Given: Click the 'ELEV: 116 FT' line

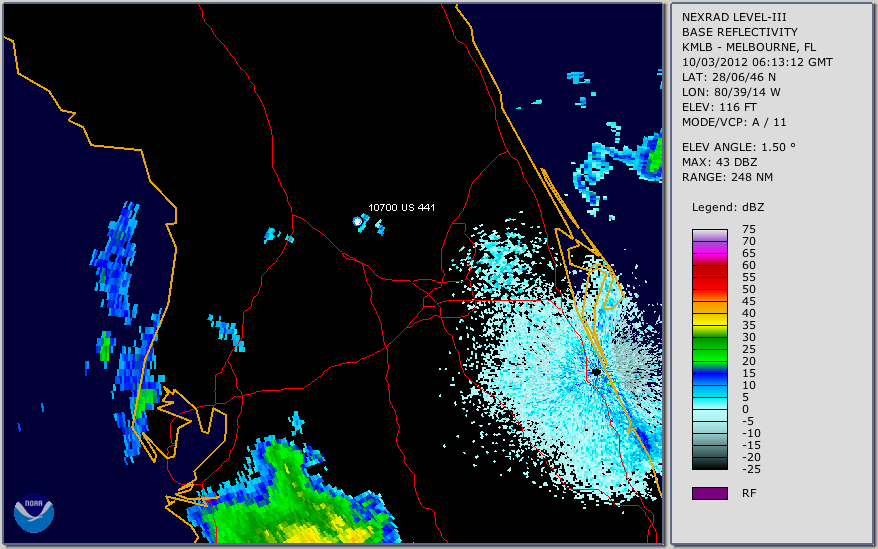Looking at the screenshot, I should [719, 107].
